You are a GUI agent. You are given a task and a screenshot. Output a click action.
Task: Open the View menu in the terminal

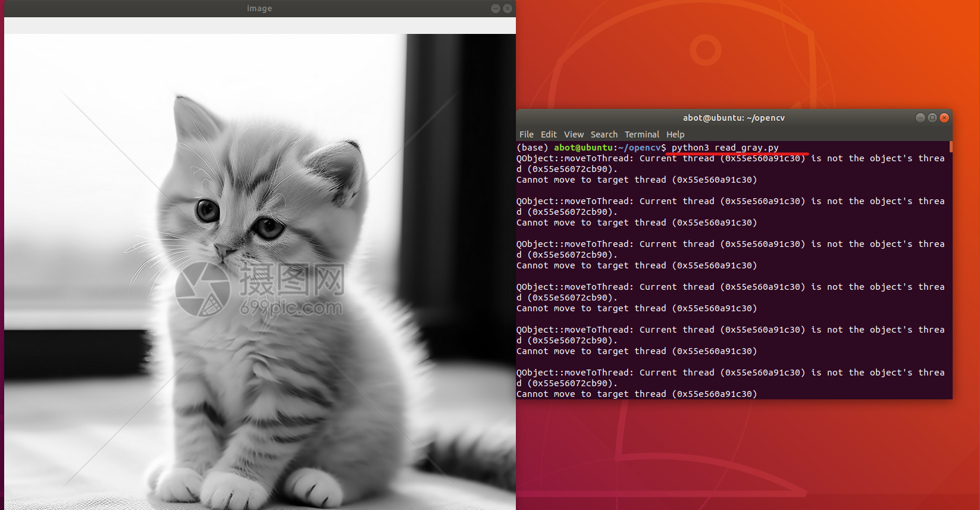(x=574, y=134)
